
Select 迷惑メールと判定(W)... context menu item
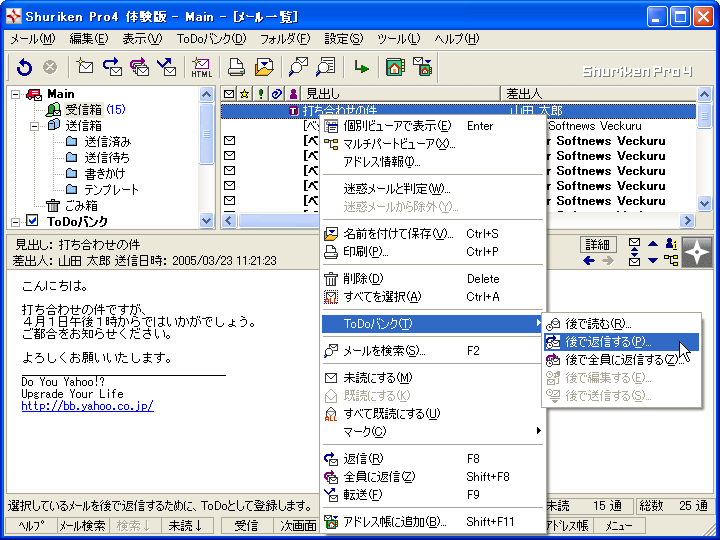pos(433,189)
